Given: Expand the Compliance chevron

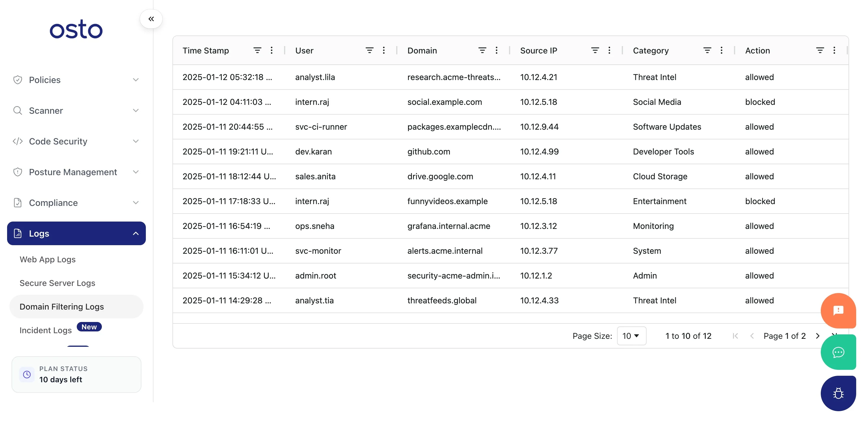Looking at the screenshot, I should (x=136, y=203).
